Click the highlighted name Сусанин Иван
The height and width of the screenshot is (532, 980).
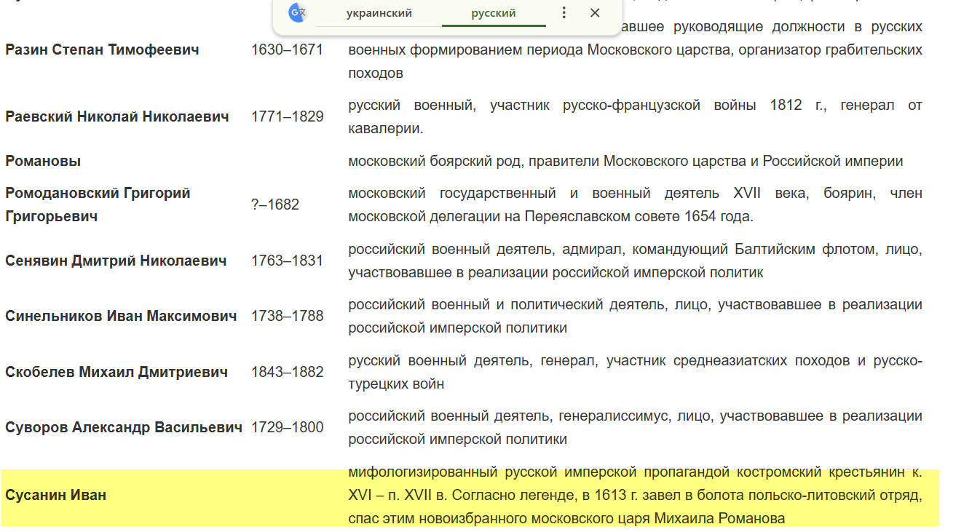55,495
